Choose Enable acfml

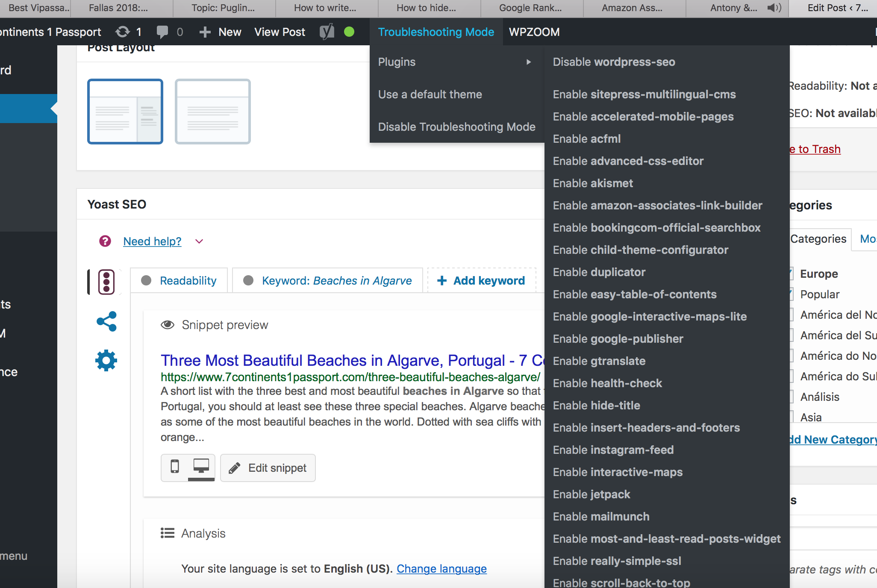(587, 139)
